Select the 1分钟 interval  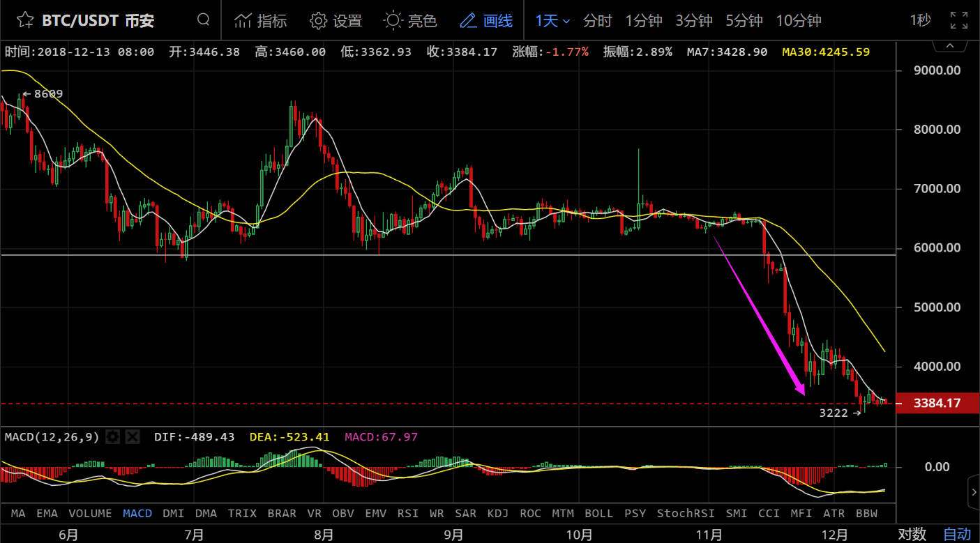click(644, 21)
